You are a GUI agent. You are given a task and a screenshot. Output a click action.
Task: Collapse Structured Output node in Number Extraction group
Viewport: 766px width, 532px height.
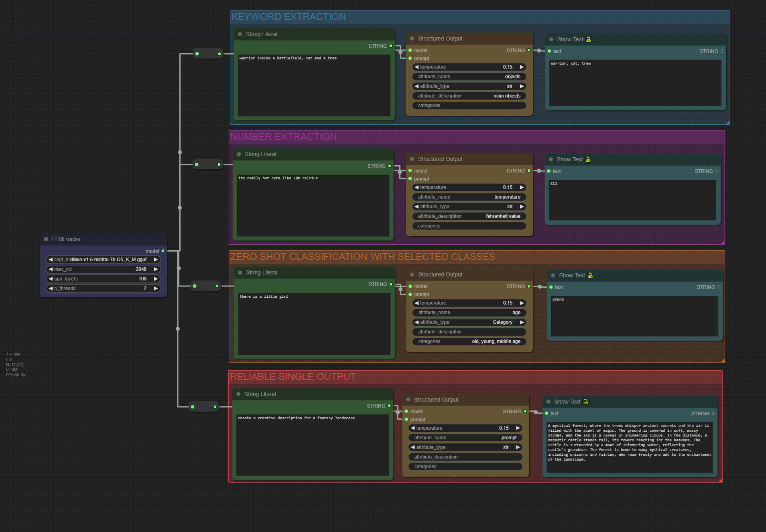point(412,159)
